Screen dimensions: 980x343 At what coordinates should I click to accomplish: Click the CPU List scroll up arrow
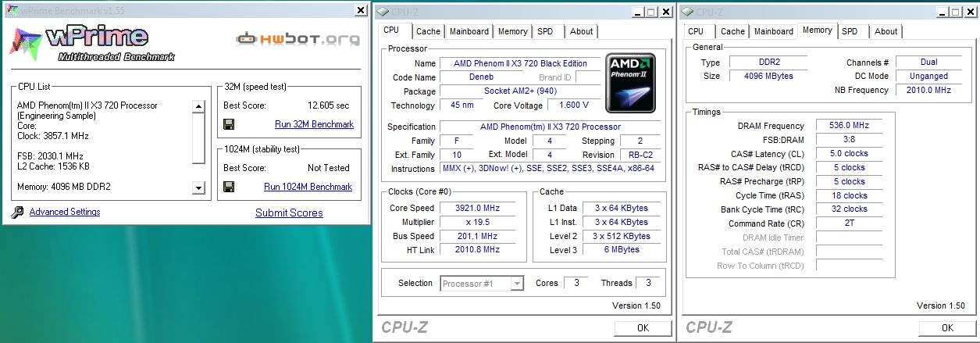coord(198,106)
